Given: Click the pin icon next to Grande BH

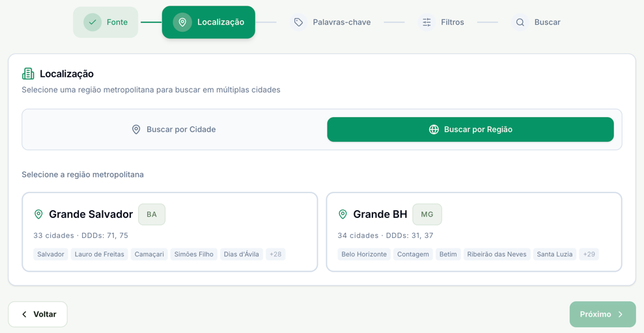Looking at the screenshot, I should 343,214.
